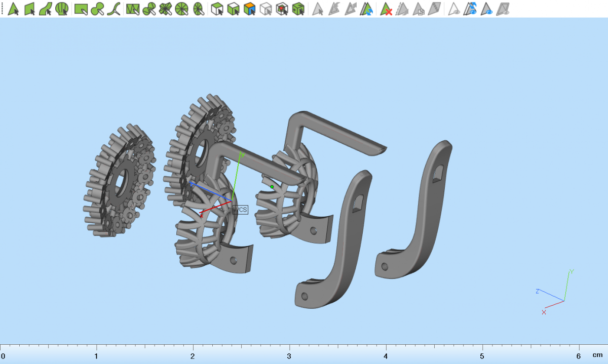Choose the wavy surface selection icon

[x=46, y=9]
